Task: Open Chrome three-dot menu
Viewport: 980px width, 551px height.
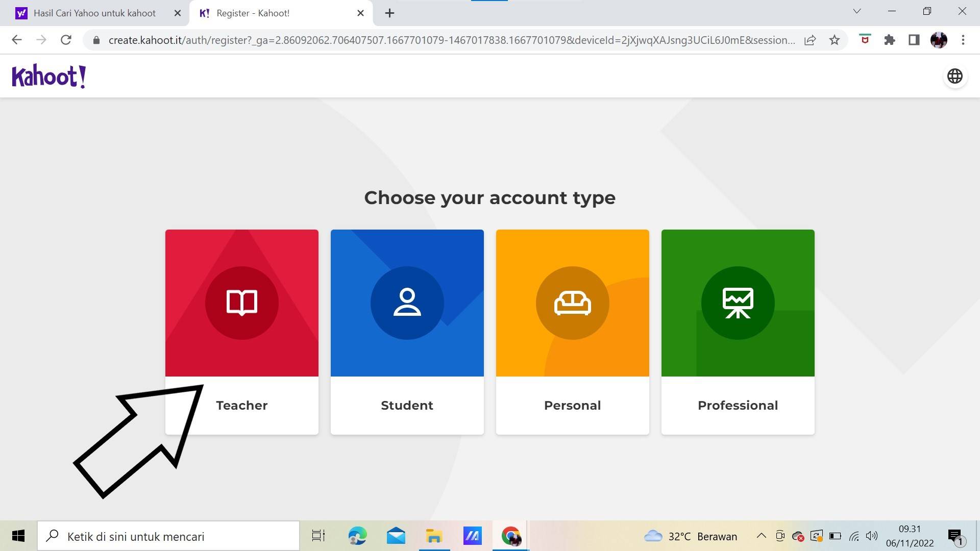Action: [963, 40]
